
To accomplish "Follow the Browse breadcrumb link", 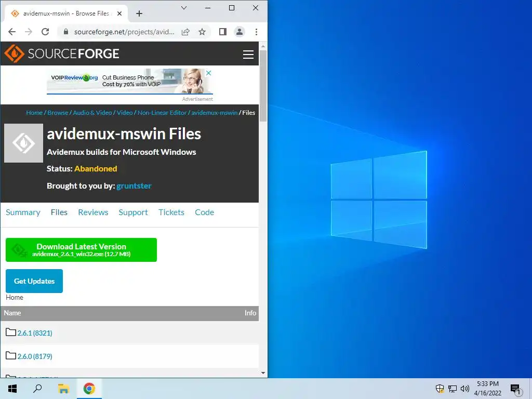I will point(58,113).
